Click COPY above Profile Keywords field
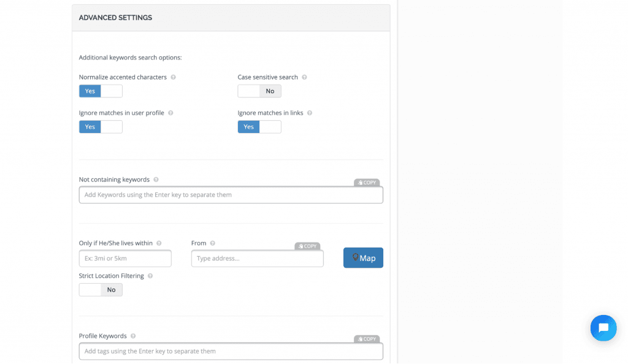Viewport: 628px width, 364px height. 367,339
